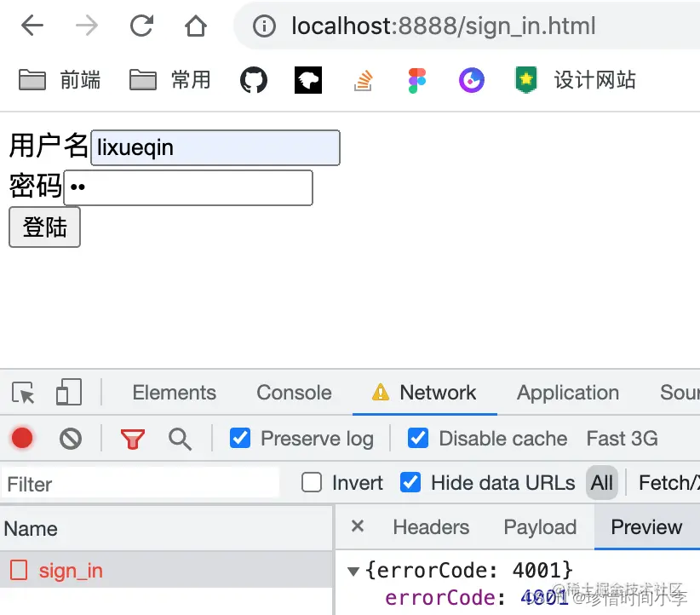Uncheck the Disable cache checkbox
Viewport: 700px width, 615px height.
pos(418,438)
